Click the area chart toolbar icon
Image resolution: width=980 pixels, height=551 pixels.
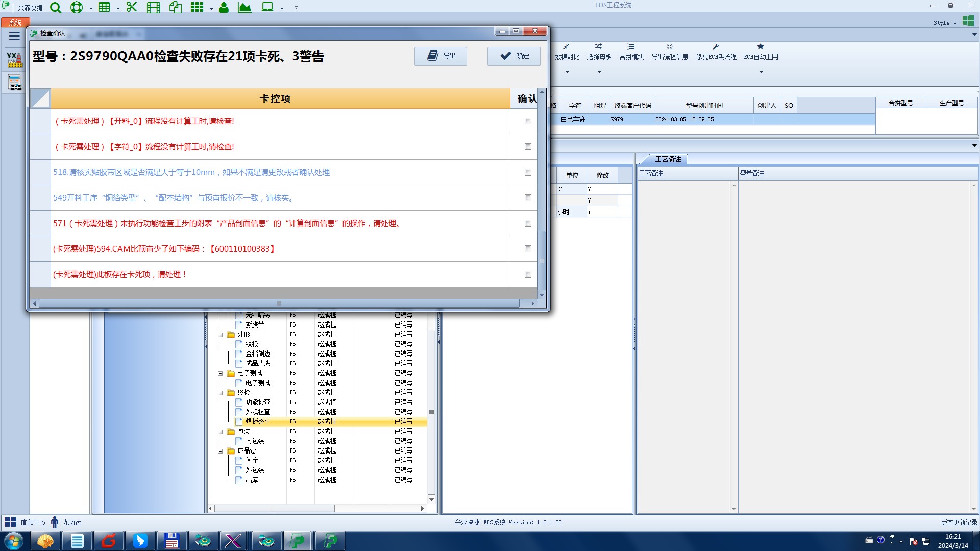[244, 8]
